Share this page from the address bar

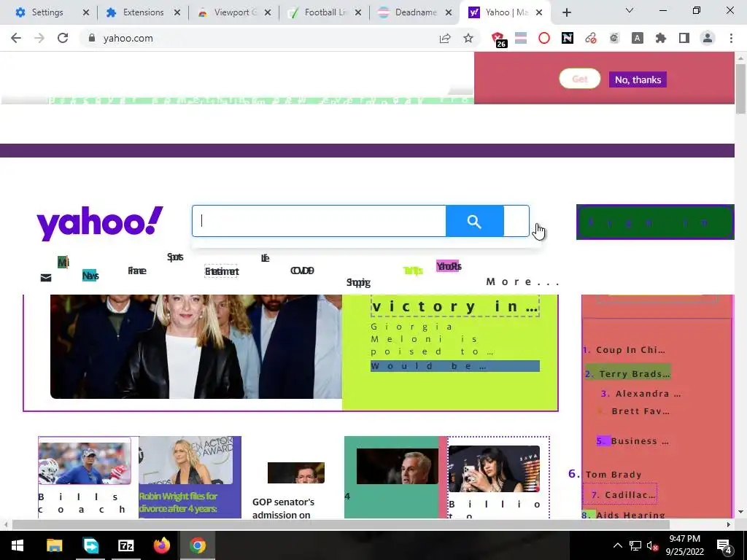coord(445,38)
